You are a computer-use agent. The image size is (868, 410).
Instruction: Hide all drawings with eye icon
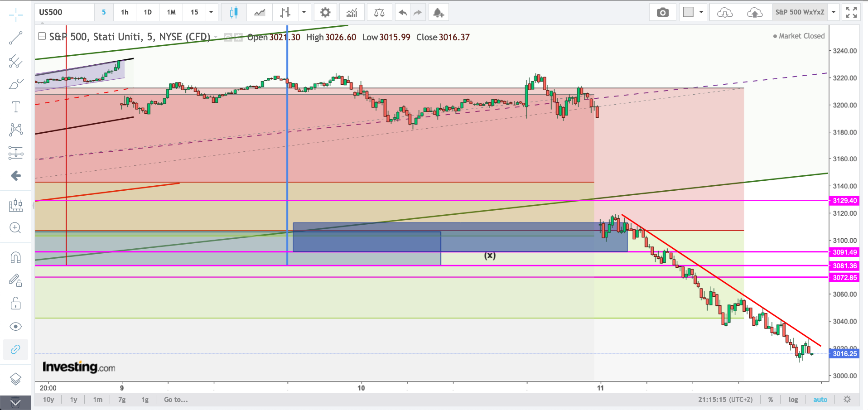pos(16,327)
